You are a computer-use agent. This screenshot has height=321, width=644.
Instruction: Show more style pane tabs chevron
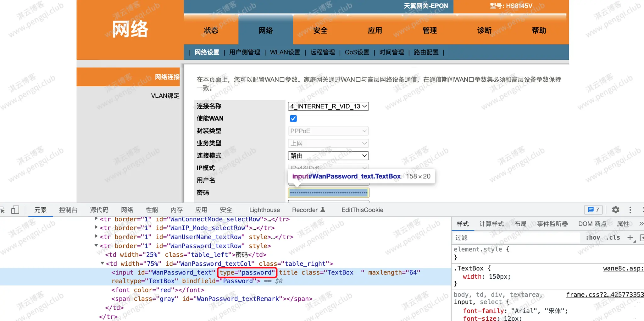[x=641, y=224]
